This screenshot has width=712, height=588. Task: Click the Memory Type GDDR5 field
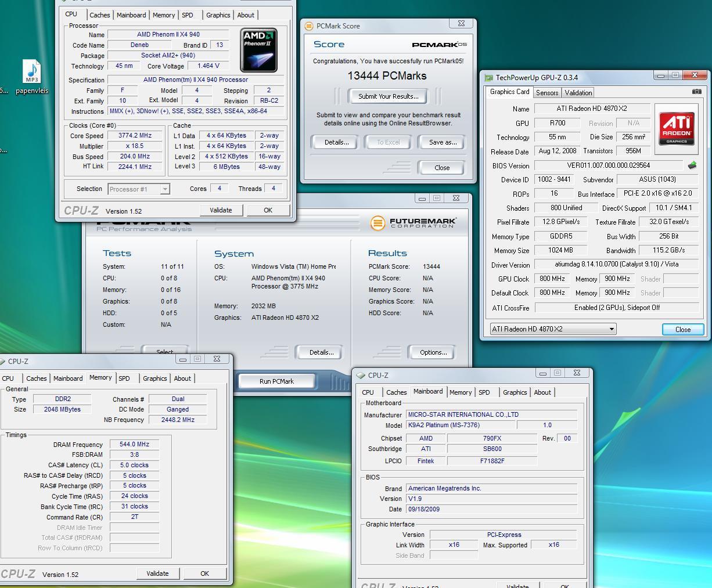click(560, 236)
